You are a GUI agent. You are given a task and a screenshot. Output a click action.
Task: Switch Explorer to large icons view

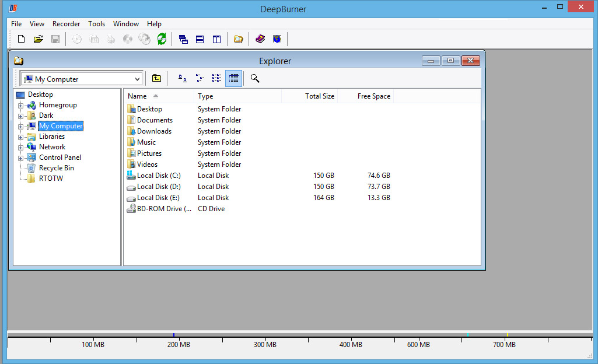tap(182, 78)
